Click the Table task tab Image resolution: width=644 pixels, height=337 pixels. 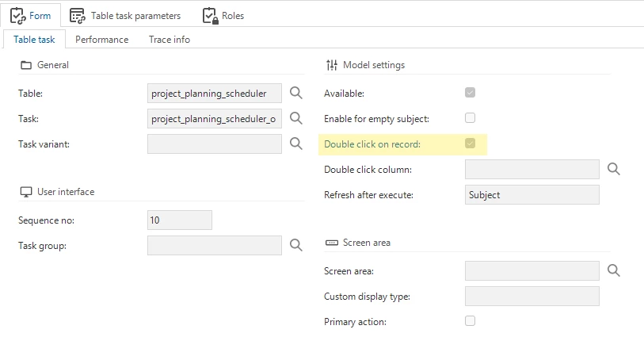[34, 40]
